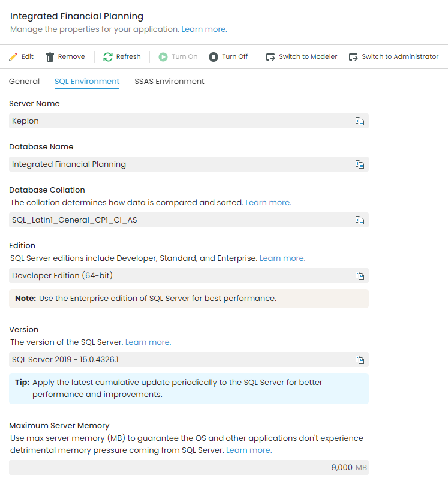This screenshot has width=448, height=484.
Task: Switch to the General tab
Action: [x=24, y=80]
